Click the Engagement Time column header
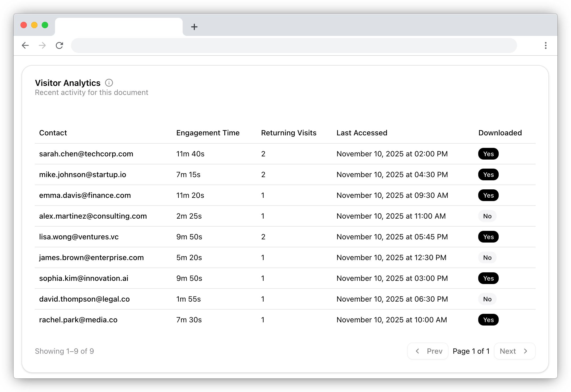The width and height of the screenshot is (571, 392). click(x=208, y=133)
